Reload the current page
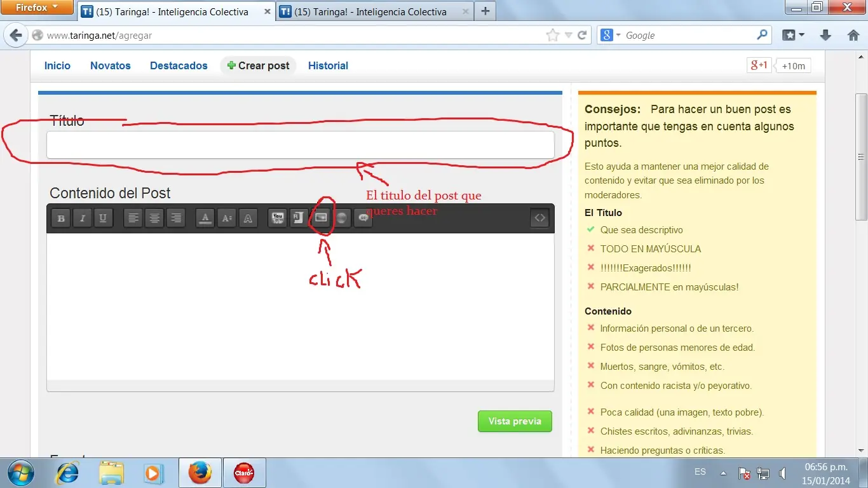Image resolution: width=868 pixels, height=488 pixels. [x=581, y=36]
